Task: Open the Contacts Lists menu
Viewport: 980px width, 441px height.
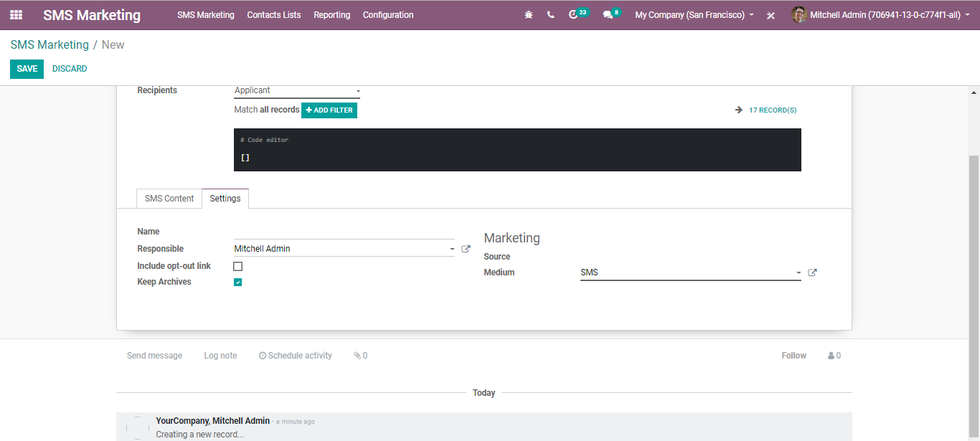Action: [x=274, y=14]
